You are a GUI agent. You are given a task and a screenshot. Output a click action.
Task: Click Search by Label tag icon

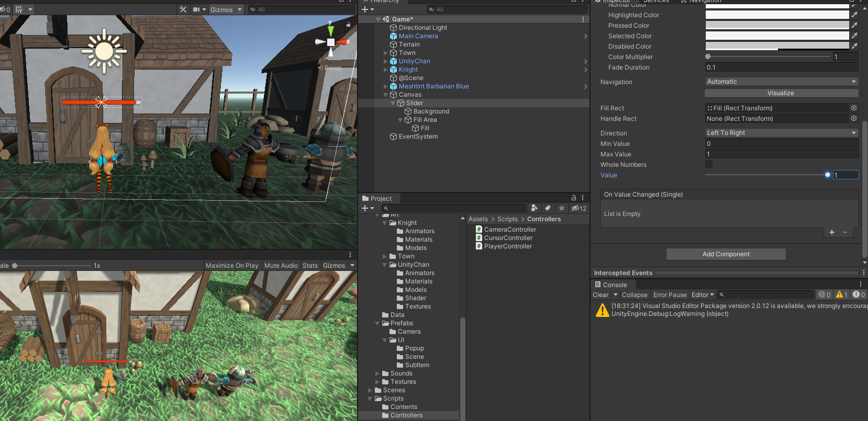tap(548, 208)
